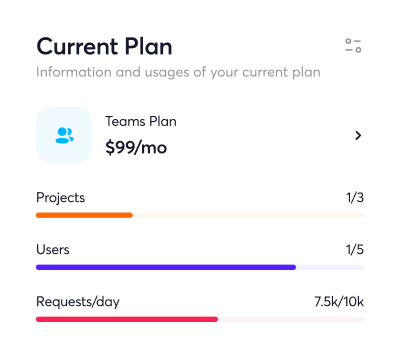400x363 pixels.
Task: Click the Current Plan heading
Action: 104,46
